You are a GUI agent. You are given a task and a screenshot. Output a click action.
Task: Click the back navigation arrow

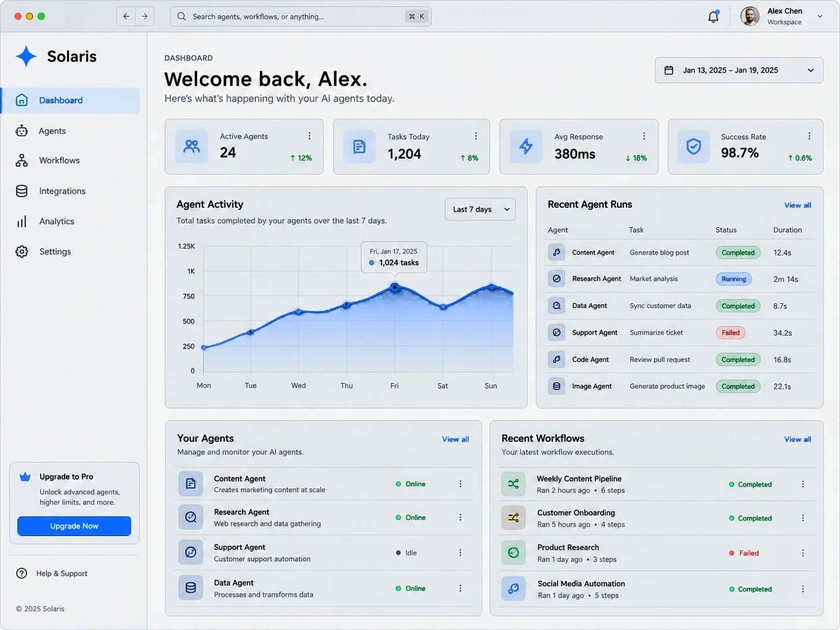[126, 16]
